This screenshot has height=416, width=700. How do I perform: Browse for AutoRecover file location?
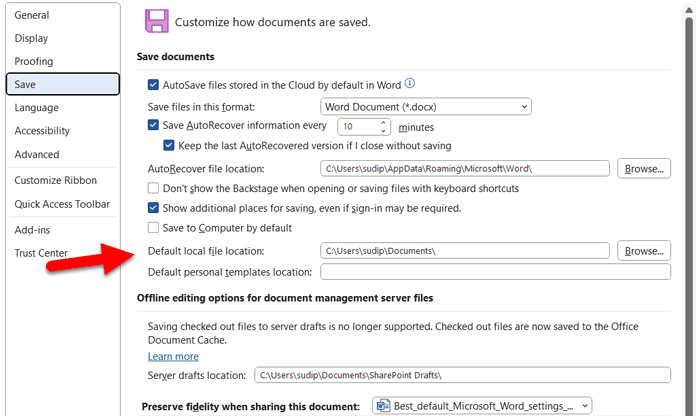point(643,168)
